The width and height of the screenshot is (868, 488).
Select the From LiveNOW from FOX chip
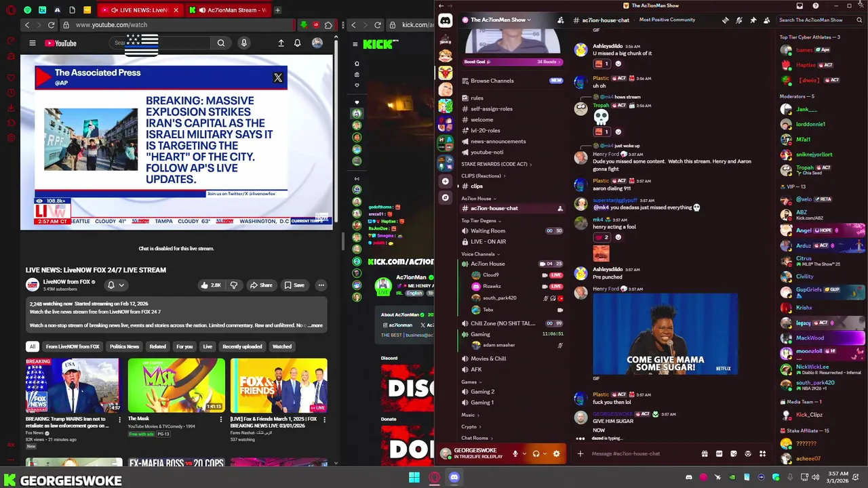pos(73,346)
